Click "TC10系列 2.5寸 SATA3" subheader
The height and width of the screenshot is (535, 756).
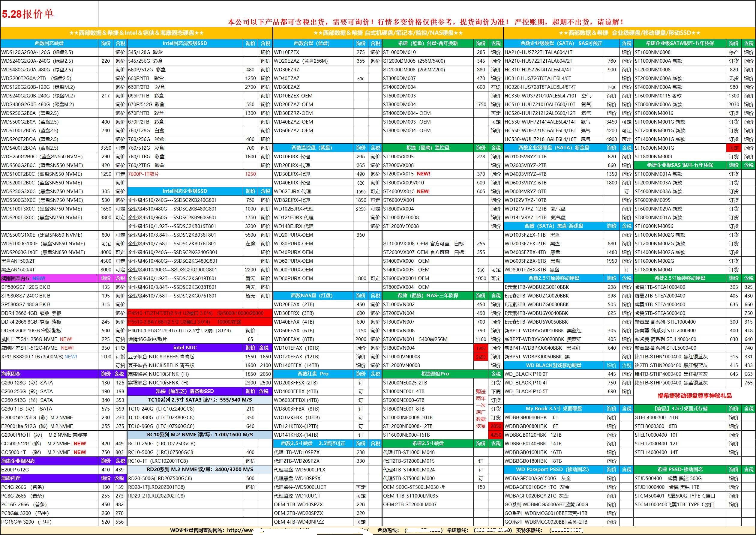200,400
